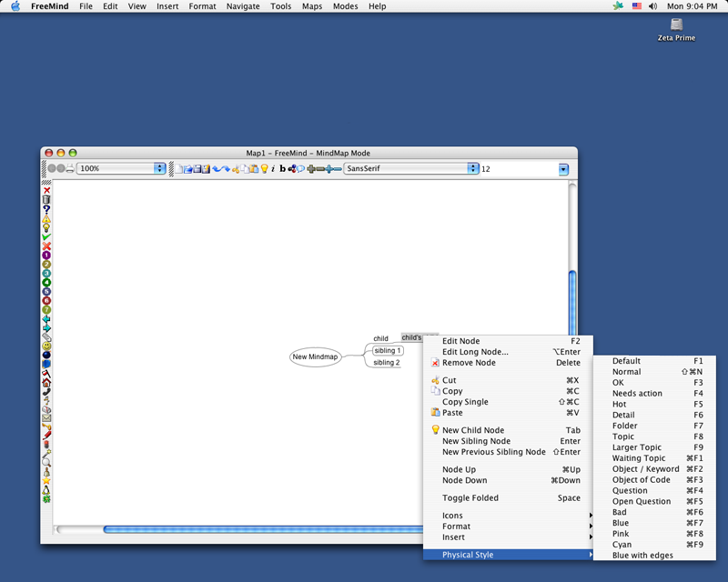Choose the Larger Topic style option
This screenshot has width=728, height=582.
637,447
